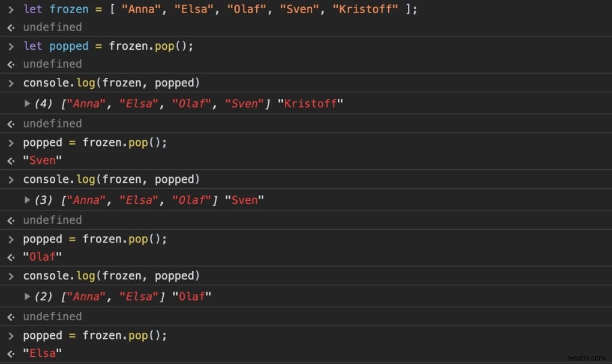The image size is (612, 364).
Task: Select the 'let frozen' array declaration line
Action: [x=220, y=9]
